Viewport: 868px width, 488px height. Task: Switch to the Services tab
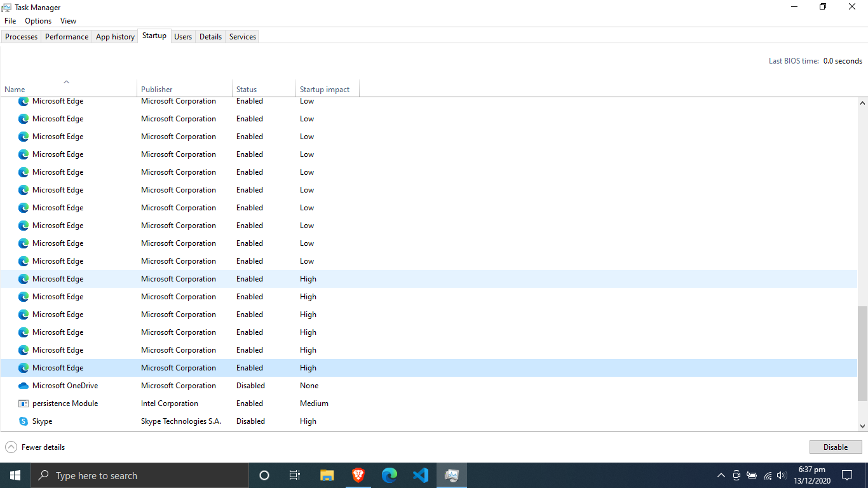tap(243, 37)
